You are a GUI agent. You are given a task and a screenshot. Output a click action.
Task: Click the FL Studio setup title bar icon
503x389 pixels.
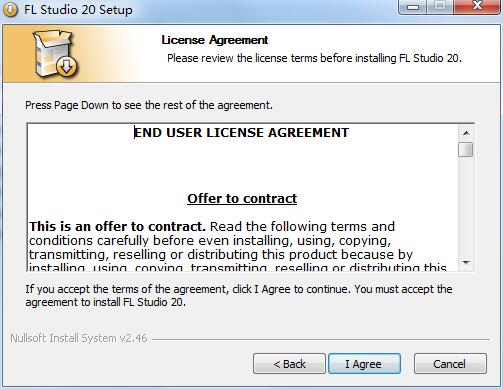10,9
